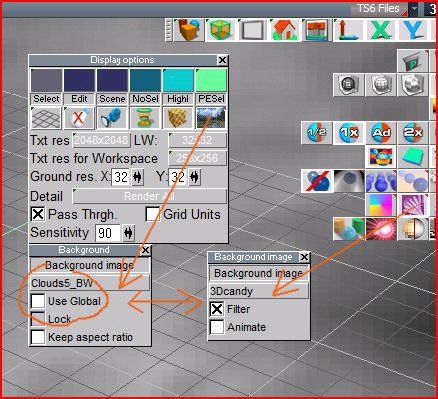The height and width of the screenshot is (399, 438).
Task: Uncheck the Filter checkbox
Action: 217,309
